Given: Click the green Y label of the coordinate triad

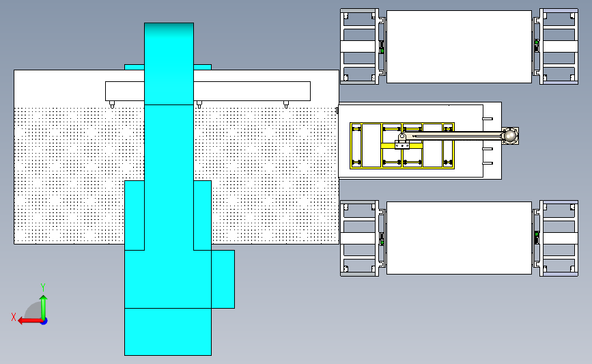Looking at the screenshot, I should pyautogui.click(x=43, y=288).
